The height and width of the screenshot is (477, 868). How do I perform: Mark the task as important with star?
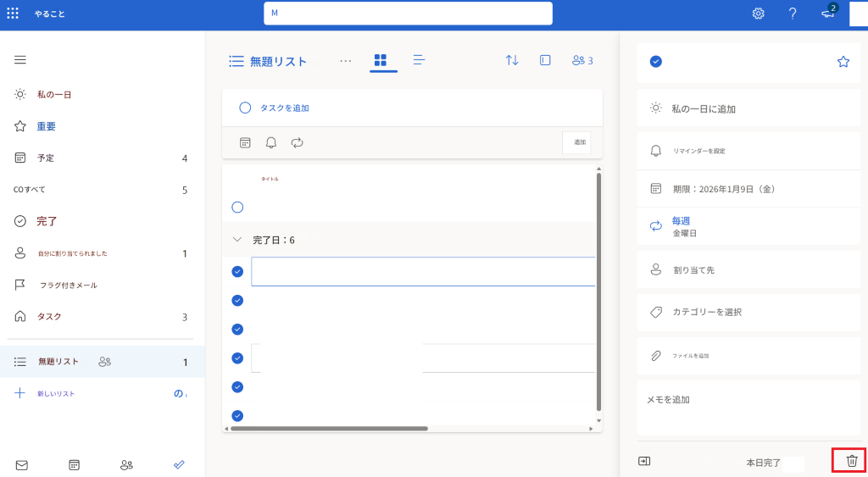pyautogui.click(x=843, y=61)
